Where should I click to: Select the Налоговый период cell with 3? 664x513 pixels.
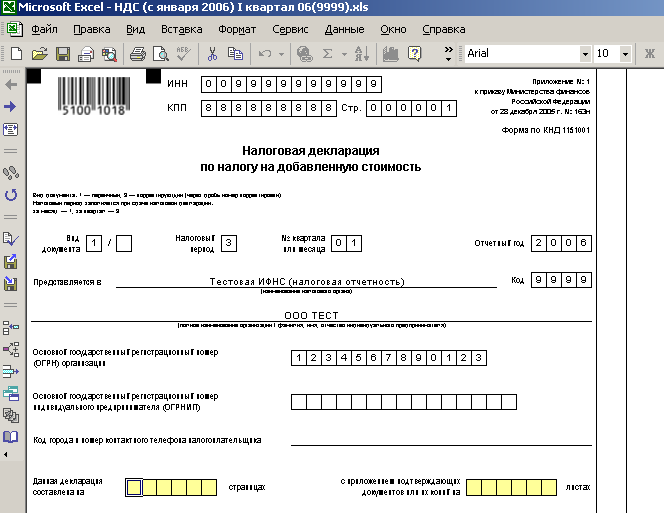[x=229, y=243]
